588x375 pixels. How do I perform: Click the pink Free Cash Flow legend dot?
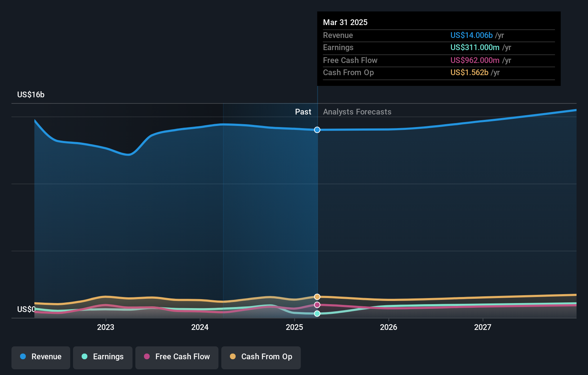click(146, 357)
